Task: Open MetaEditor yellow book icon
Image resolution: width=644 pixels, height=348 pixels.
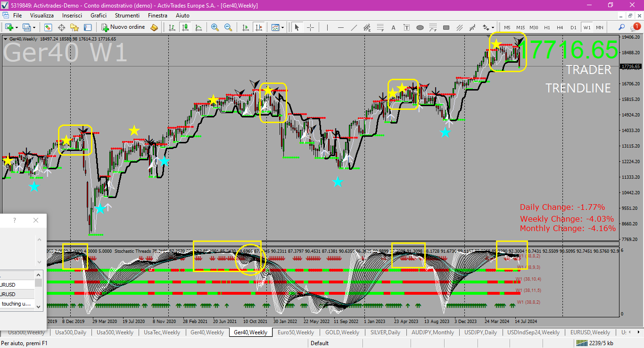Action: [x=154, y=27]
